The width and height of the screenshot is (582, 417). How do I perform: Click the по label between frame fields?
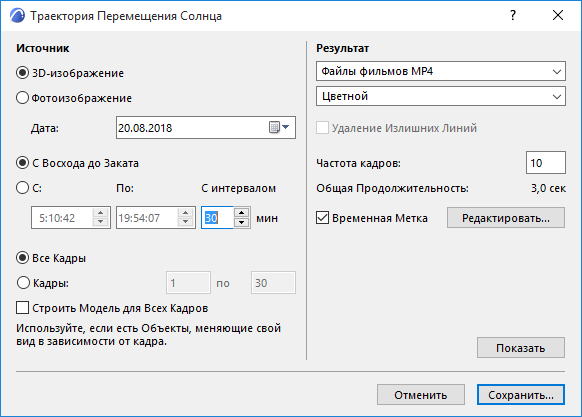(x=223, y=283)
